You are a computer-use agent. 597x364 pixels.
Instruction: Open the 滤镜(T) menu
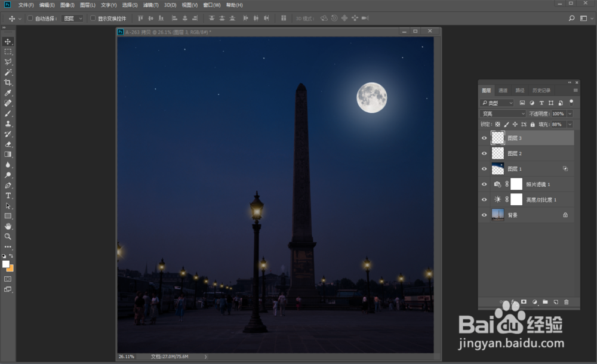click(151, 5)
